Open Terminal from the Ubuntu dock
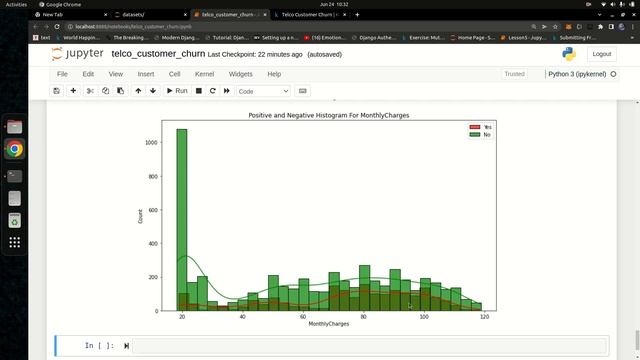The image size is (640, 360). (15, 176)
